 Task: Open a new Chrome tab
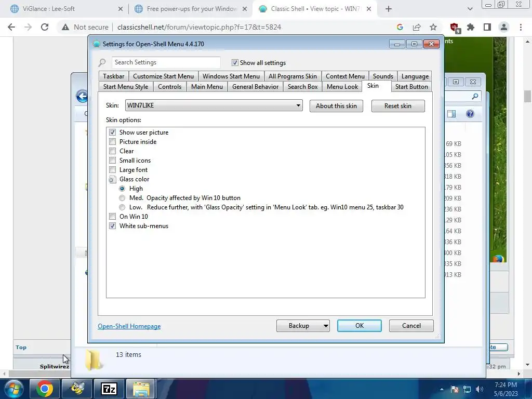click(x=389, y=9)
